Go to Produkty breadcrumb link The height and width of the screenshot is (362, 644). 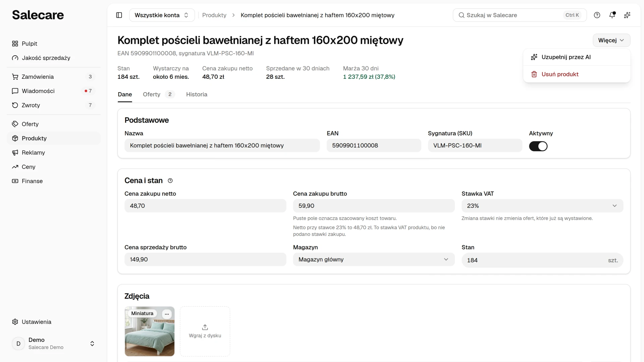(214, 15)
